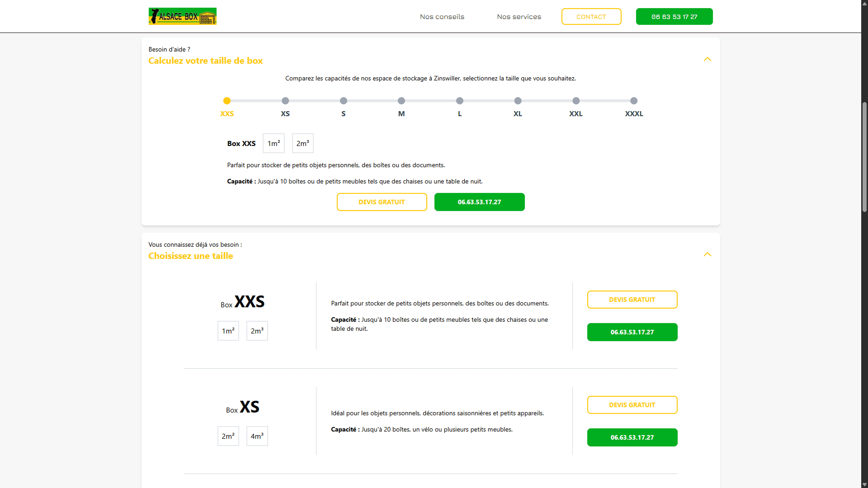Viewport: 868px width, 488px height.
Task: Click phone number button for Box XXS row
Action: click(632, 332)
